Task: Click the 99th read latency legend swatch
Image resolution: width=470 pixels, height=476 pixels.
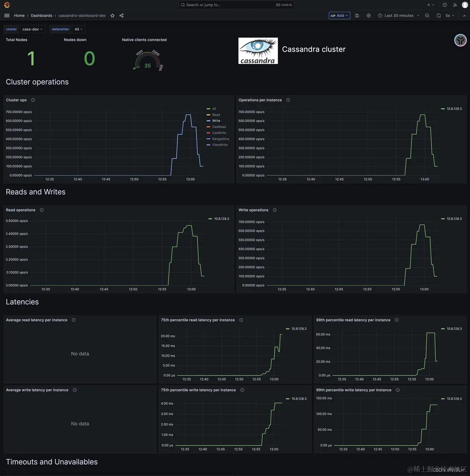Action: [x=443, y=329]
